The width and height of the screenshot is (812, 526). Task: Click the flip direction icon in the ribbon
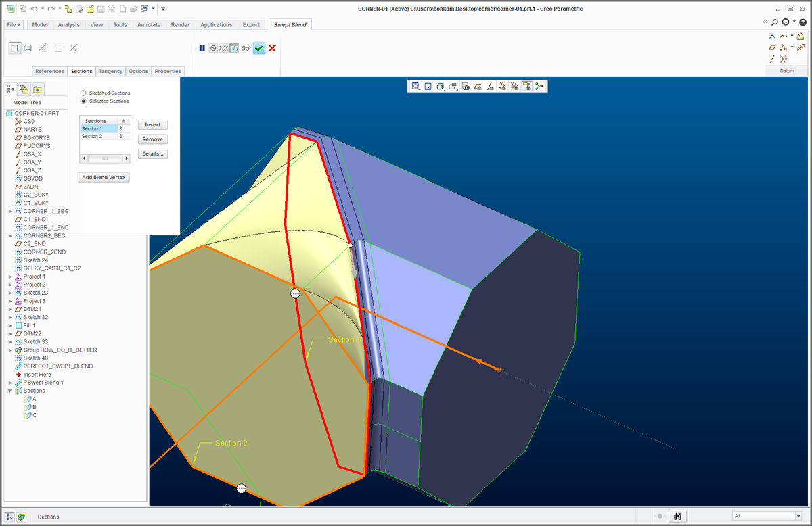73,48
